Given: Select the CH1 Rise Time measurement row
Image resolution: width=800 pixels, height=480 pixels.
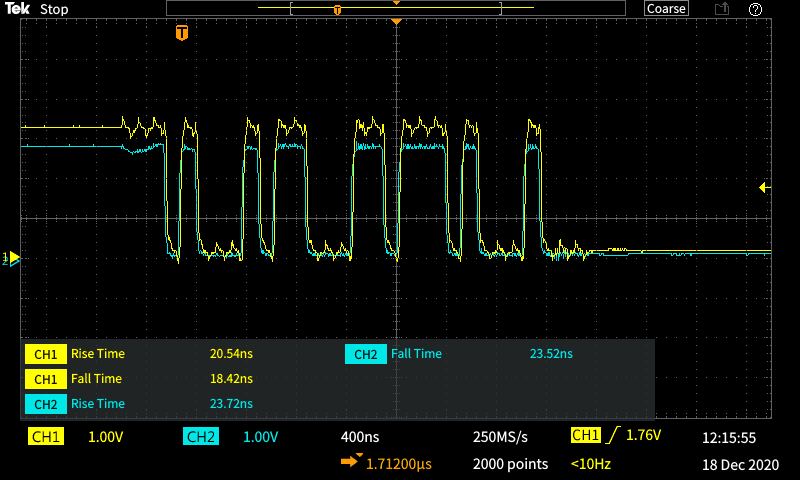Looking at the screenshot, I should coord(140,354).
